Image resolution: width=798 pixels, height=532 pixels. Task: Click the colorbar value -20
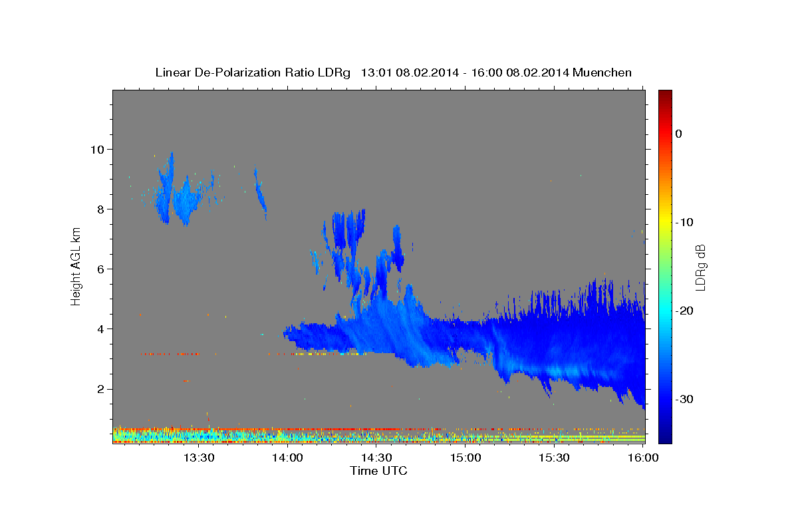click(684, 311)
